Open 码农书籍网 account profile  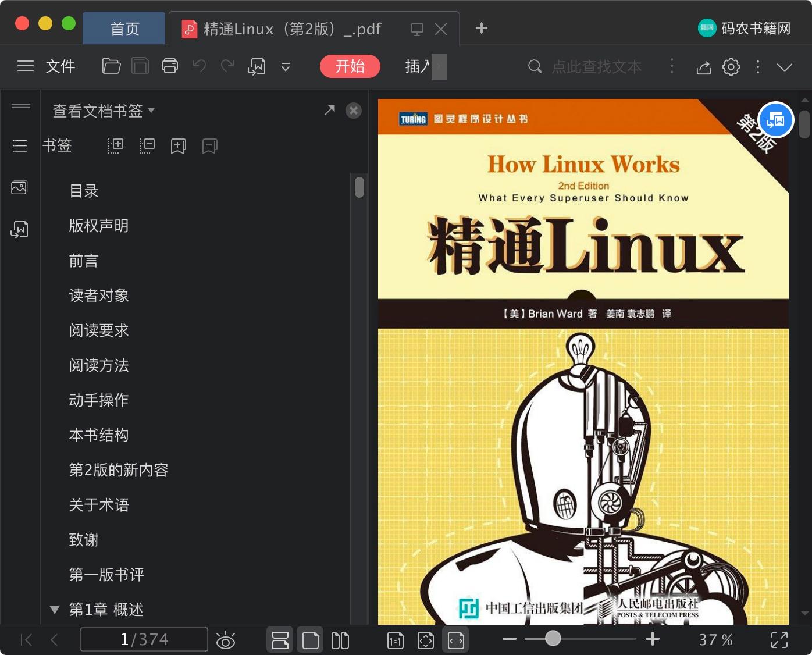click(x=745, y=28)
